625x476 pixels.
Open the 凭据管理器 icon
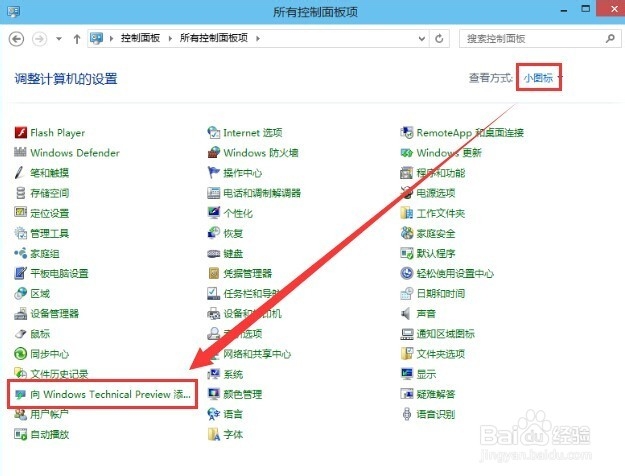[214, 273]
